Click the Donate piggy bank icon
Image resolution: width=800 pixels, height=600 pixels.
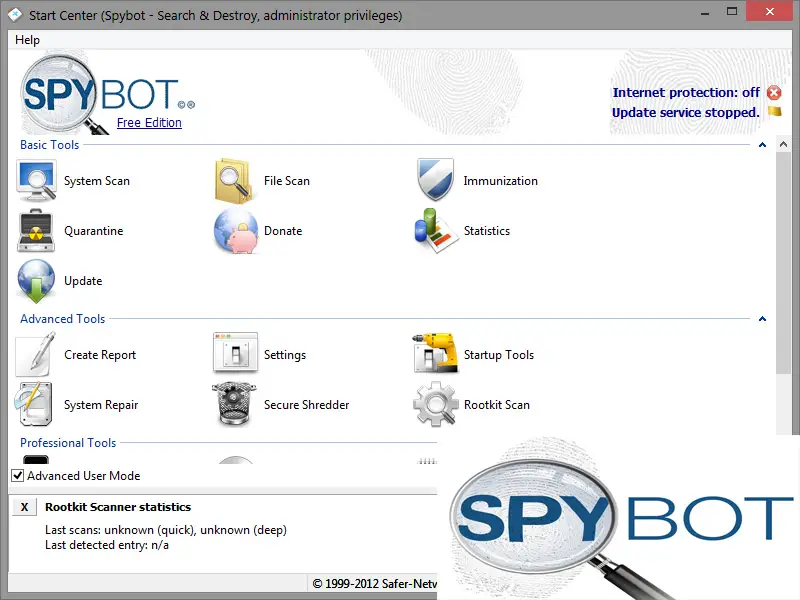pyautogui.click(x=236, y=231)
